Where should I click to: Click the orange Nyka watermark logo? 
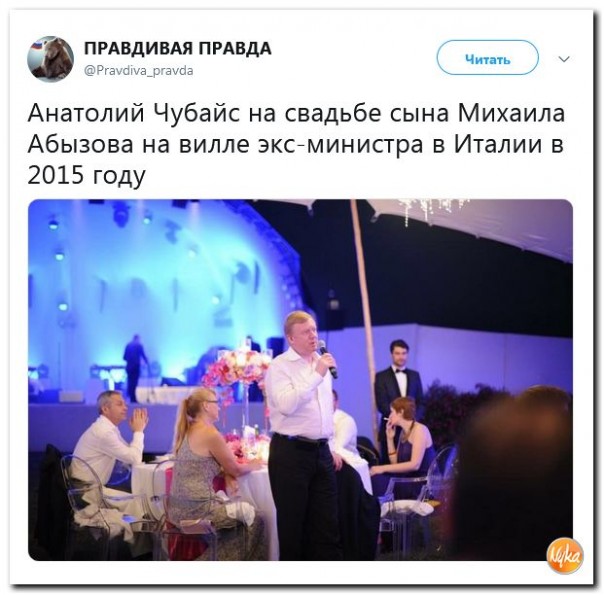tap(565, 556)
